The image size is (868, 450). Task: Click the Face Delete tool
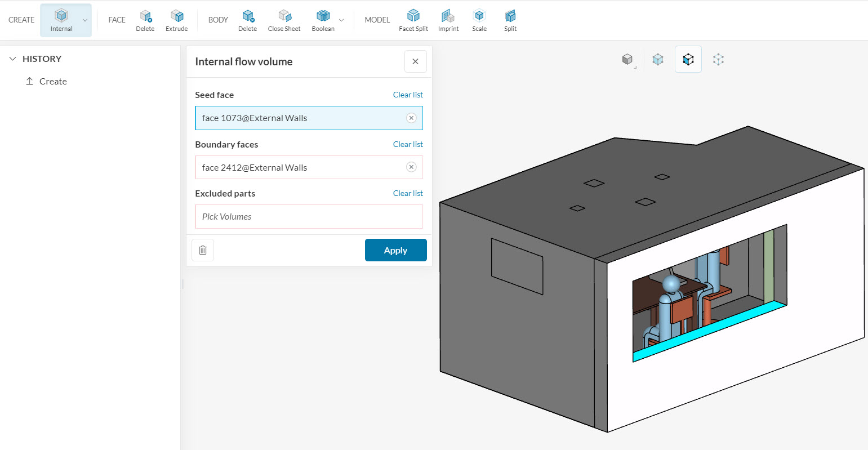(145, 20)
